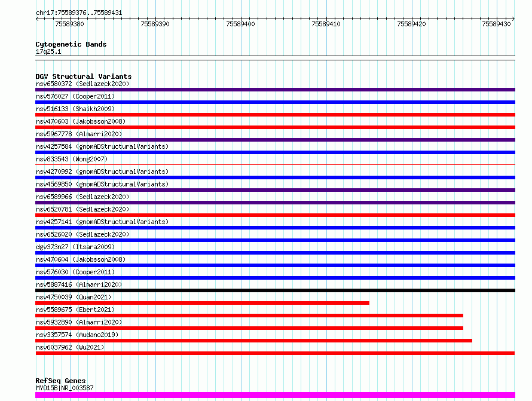Click the RefSeq Genes track title
Screen dimensions: 532x401
click(60, 381)
